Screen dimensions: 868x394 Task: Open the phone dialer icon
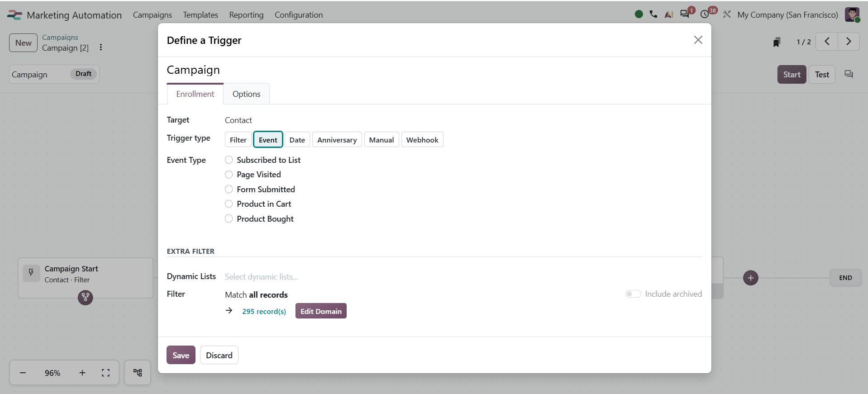(x=653, y=14)
